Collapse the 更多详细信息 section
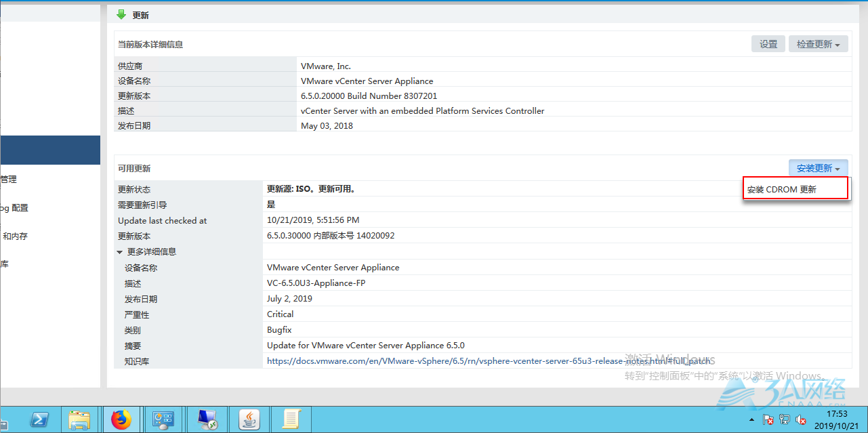The width and height of the screenshot is (868, 433). (x=120, y=252)
